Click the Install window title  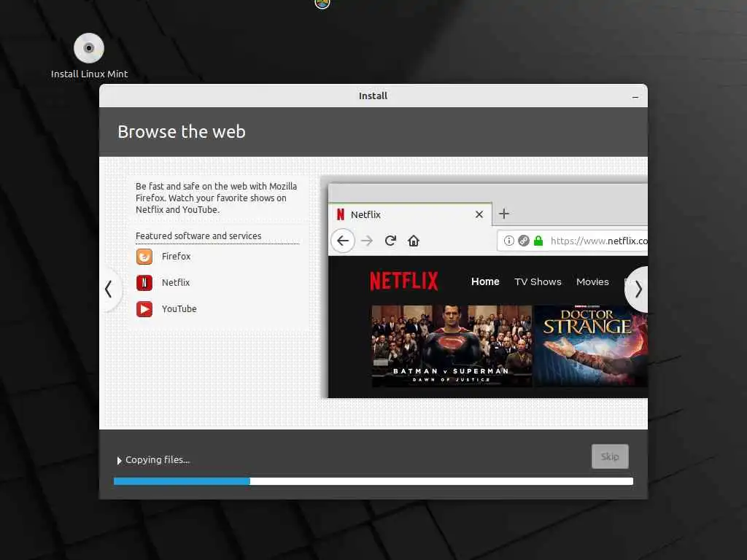[373, 96]
